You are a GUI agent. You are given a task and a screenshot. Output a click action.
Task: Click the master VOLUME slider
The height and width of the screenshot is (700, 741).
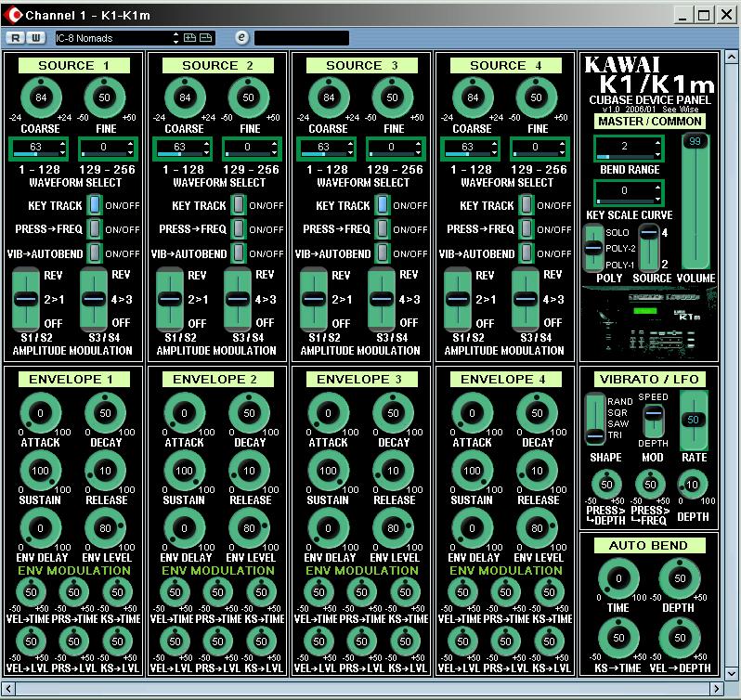click(695, 201)
